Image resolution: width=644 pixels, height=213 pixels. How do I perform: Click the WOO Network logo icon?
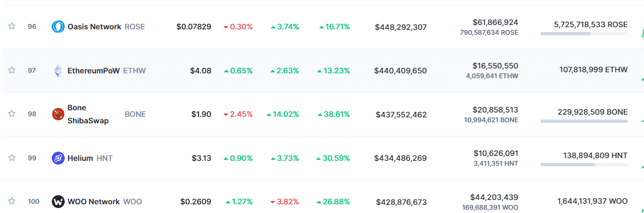pos(58,202)
